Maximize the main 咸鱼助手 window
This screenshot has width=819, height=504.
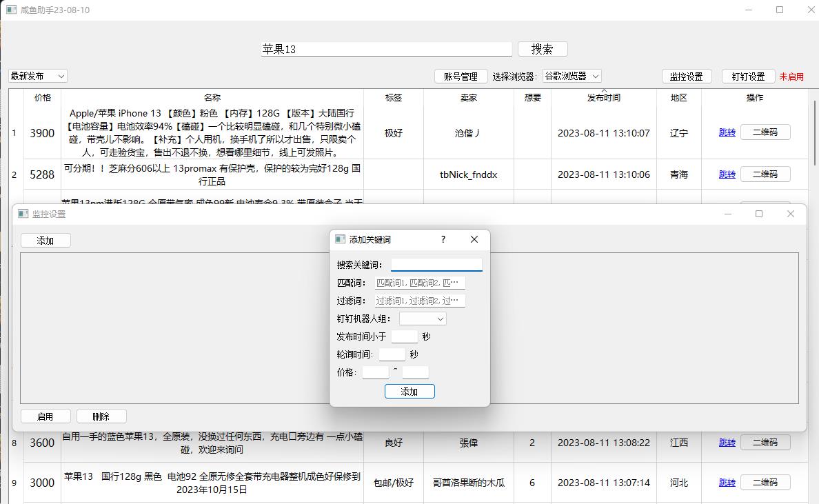coord(780,10)
